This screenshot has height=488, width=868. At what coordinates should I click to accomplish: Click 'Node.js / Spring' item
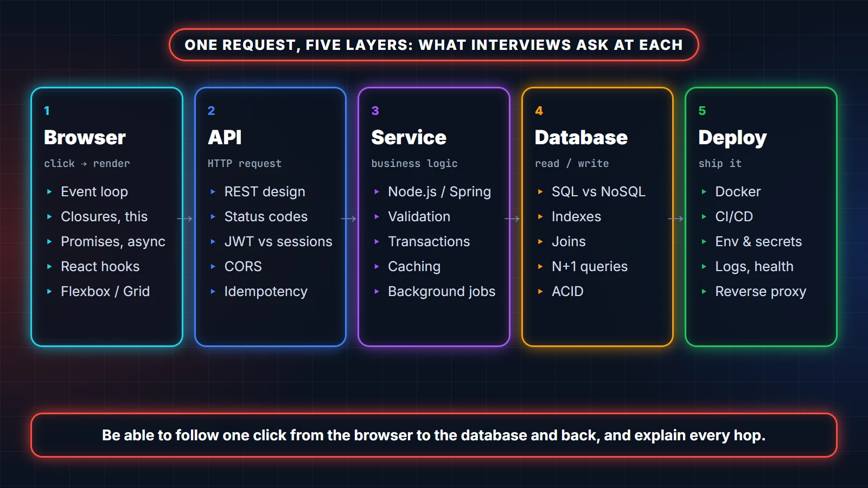(x=439, y=191)
